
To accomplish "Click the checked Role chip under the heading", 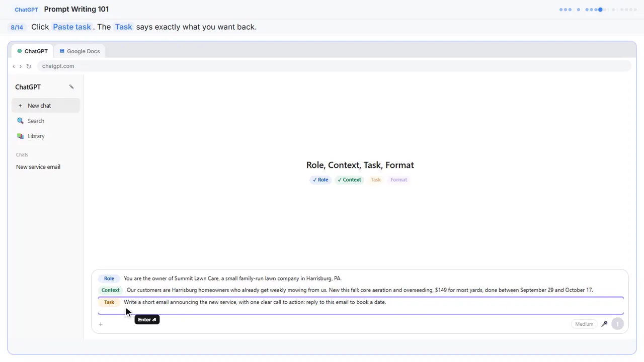I will [320, 179].
